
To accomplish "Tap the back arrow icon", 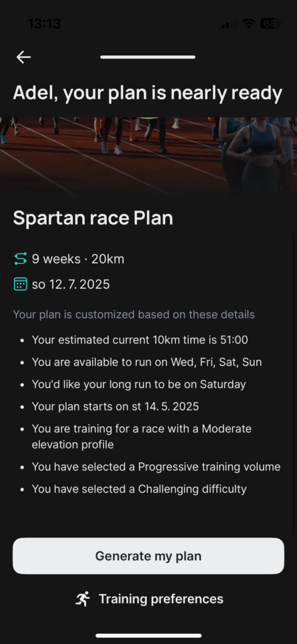I will [x=24, y=57].
